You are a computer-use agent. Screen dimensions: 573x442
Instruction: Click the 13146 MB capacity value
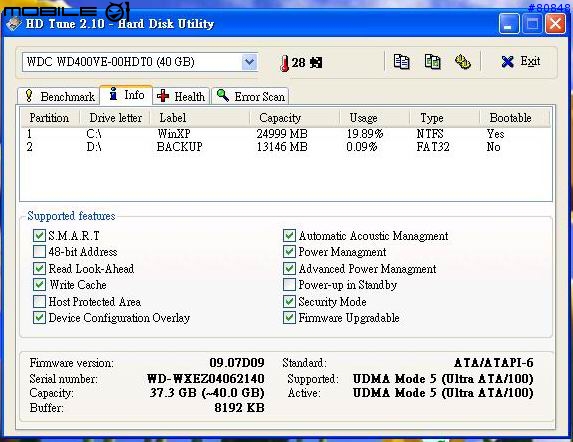[x=282, y=147]
